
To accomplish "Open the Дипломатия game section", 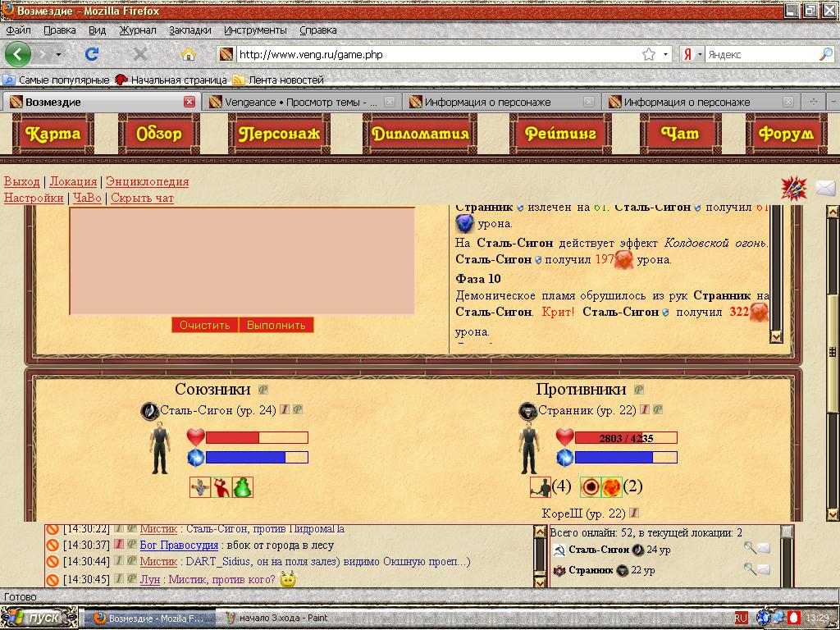I will 420,134.
